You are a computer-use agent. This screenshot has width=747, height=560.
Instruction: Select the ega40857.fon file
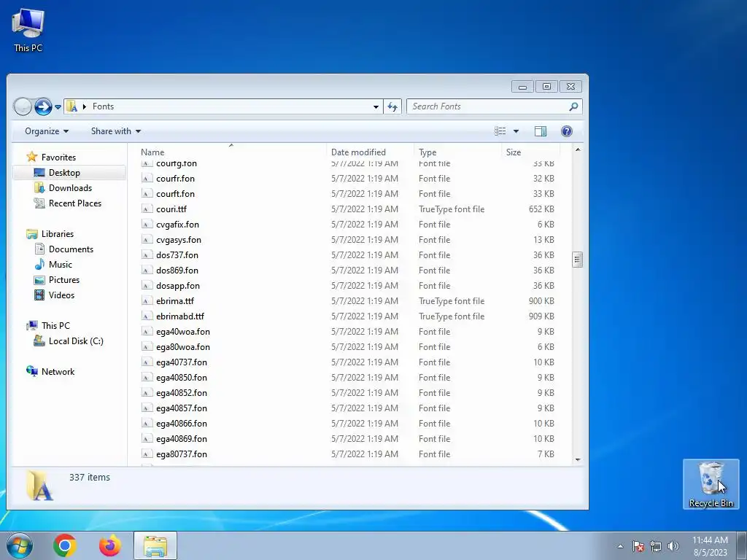182,408
